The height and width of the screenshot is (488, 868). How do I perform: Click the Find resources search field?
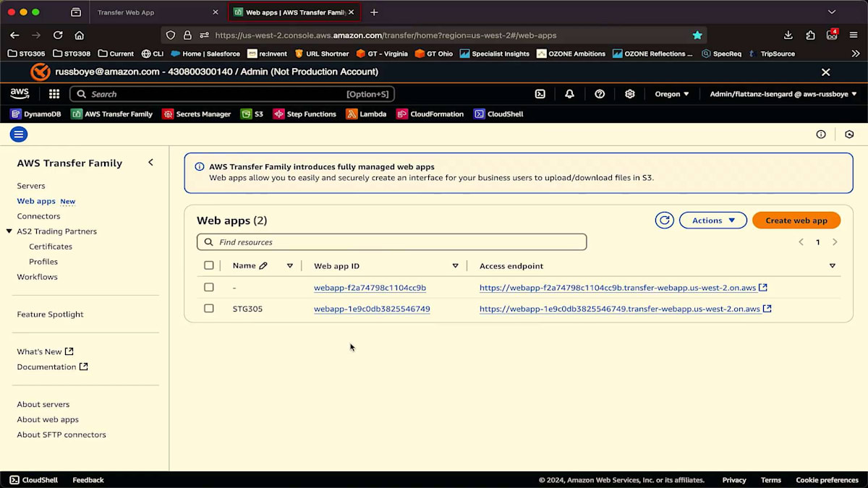[x=391, y=242]
